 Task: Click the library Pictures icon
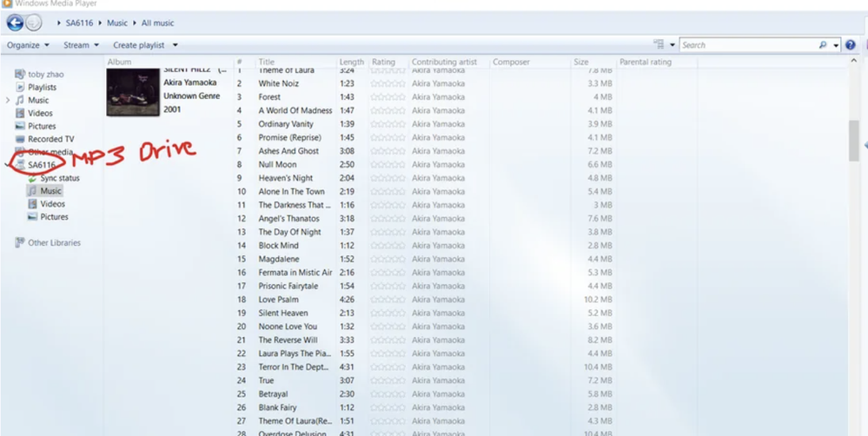click(20, 126)
